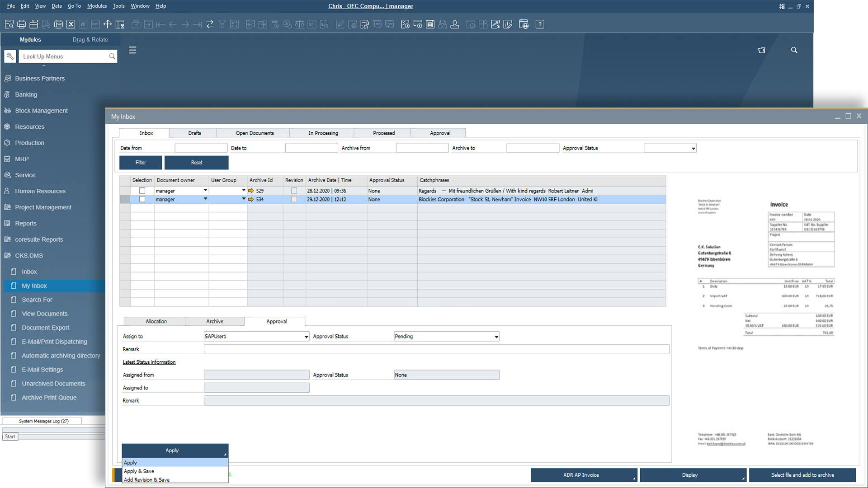Screen dimensions: 868x488
Task: Toggle checkbox for archive ID 534 row
Action: (x=142, y=199)
